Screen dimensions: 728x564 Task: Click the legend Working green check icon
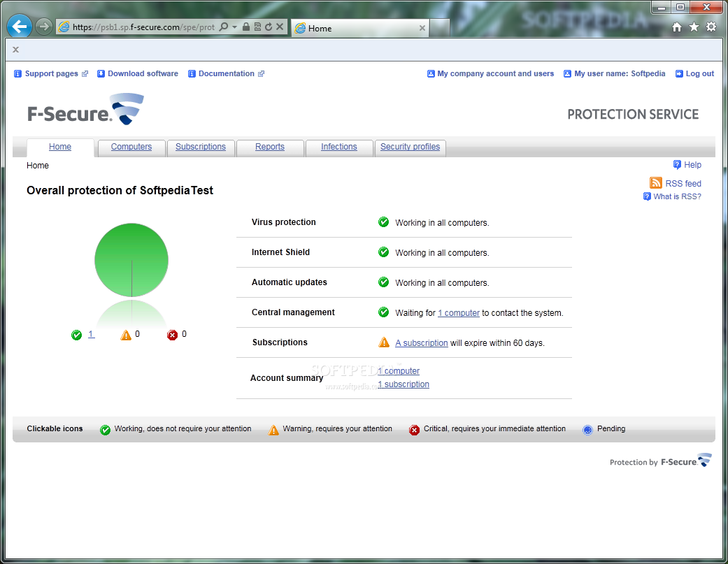[106, 430]
